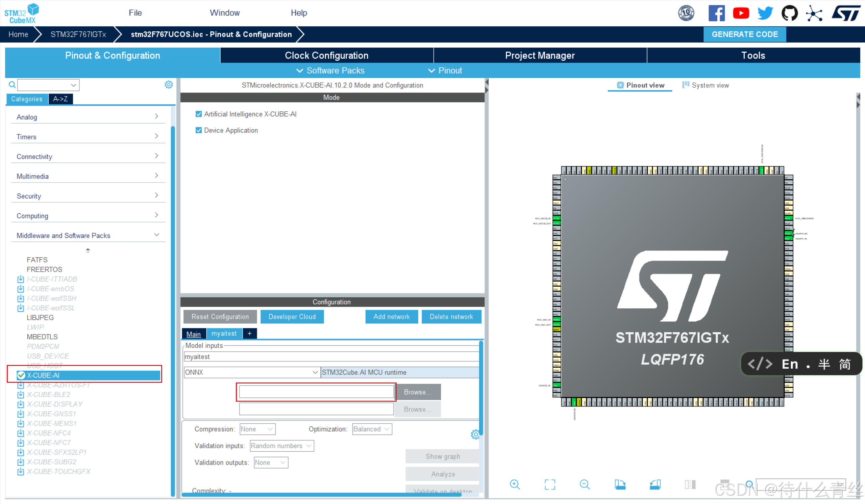Click the download icon beside I-CUBE-wolfSSL
Screen dimensions: 865x504
21,308
